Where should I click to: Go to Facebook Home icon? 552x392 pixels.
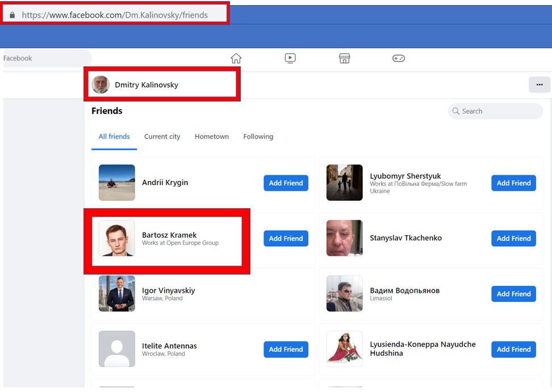pos(236,58)
